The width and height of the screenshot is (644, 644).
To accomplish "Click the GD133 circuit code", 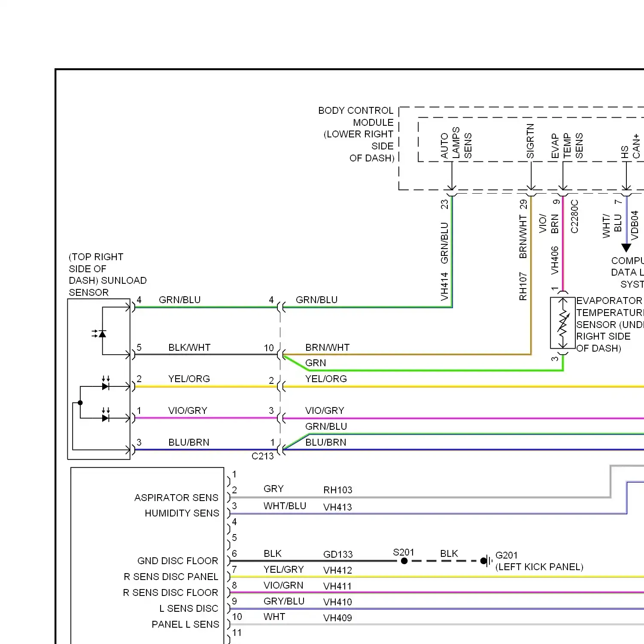I will [x=338, y=554].
